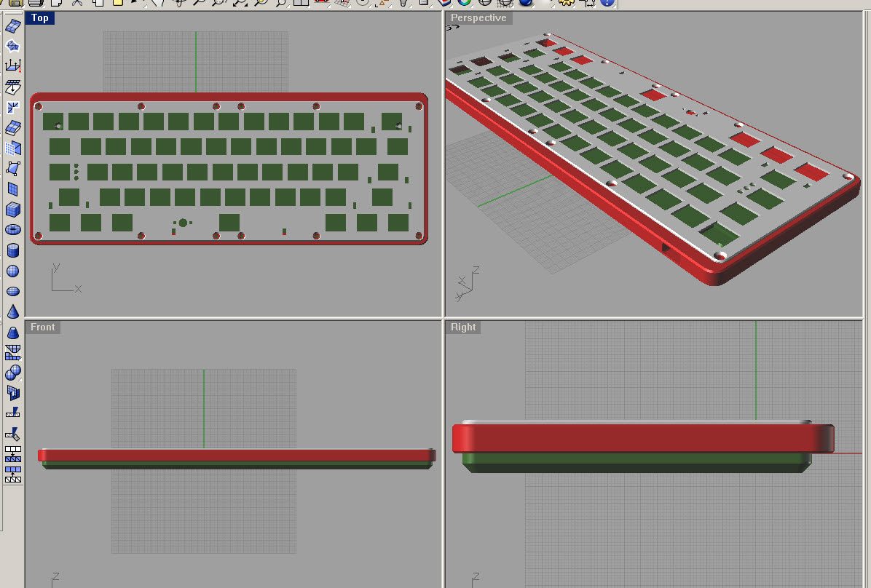The height and width of the screenshot is (588, 871).
Task: Select the Box solid tool
Action: tap(13, 210)
